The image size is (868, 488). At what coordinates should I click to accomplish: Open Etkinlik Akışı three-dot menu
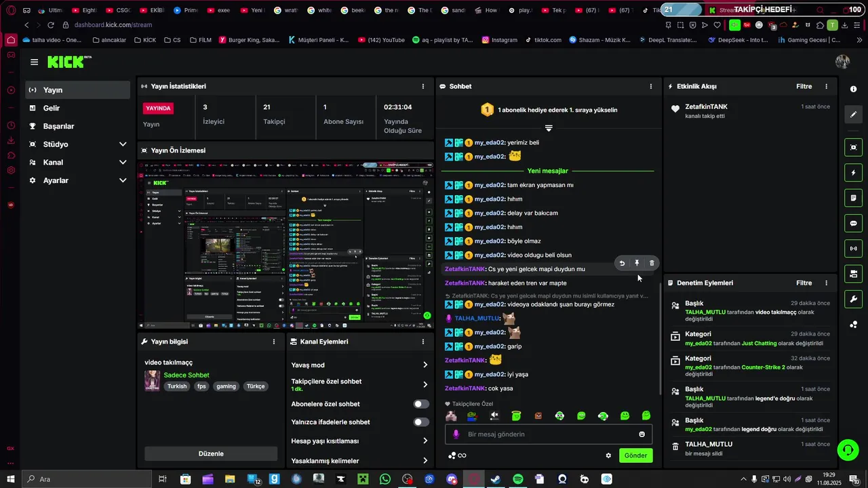[x=826, y=86]
